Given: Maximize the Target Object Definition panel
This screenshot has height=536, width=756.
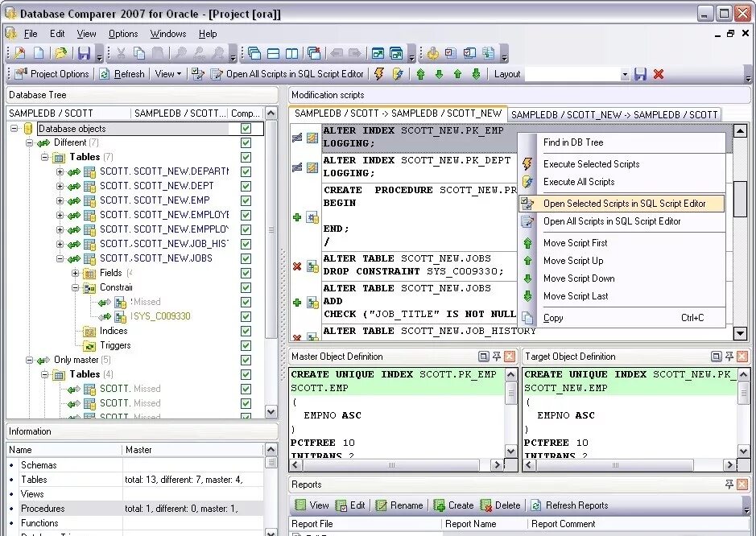Looking at the screenshot, I should coord(717,357).
